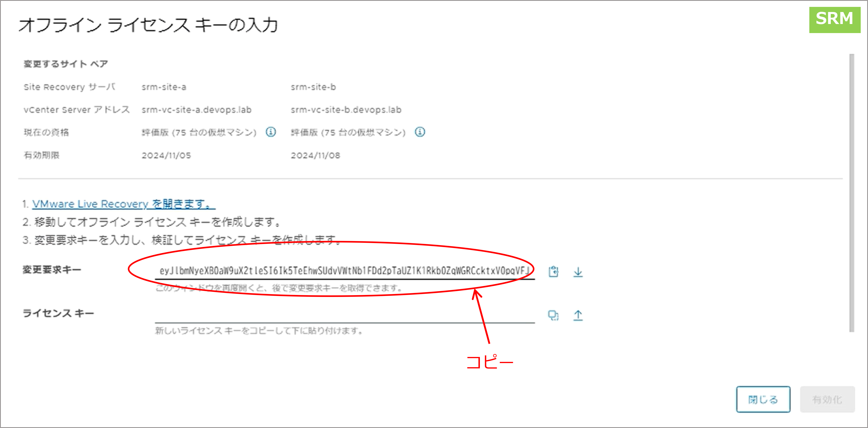
Task: Click the dialog's vertical scrollbar
Action: [852, 193]
